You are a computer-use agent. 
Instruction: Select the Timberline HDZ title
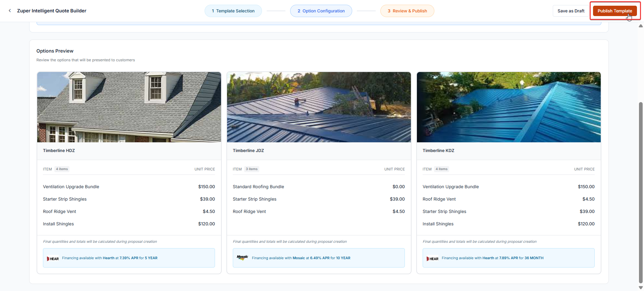(59, 150)
